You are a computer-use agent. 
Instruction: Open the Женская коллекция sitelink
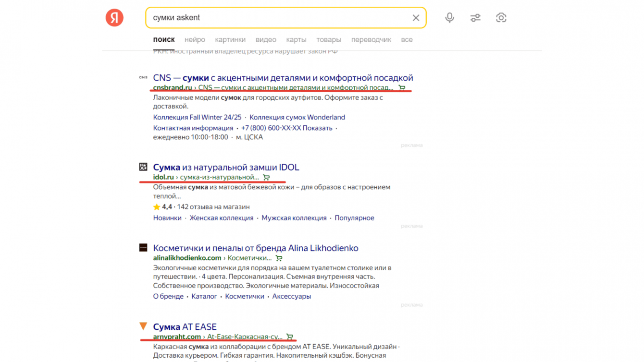221,218
